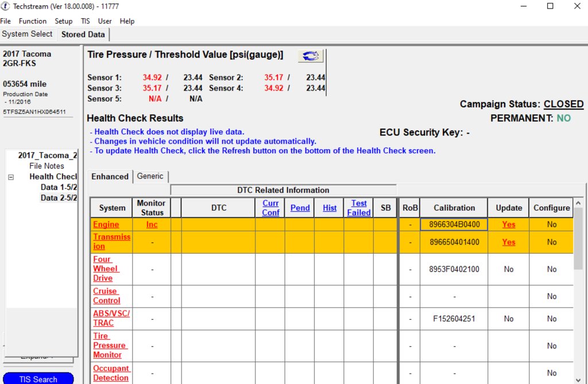Switch to the Generic tab
Screen dimensions: 588x384
[x=150, y=176]
